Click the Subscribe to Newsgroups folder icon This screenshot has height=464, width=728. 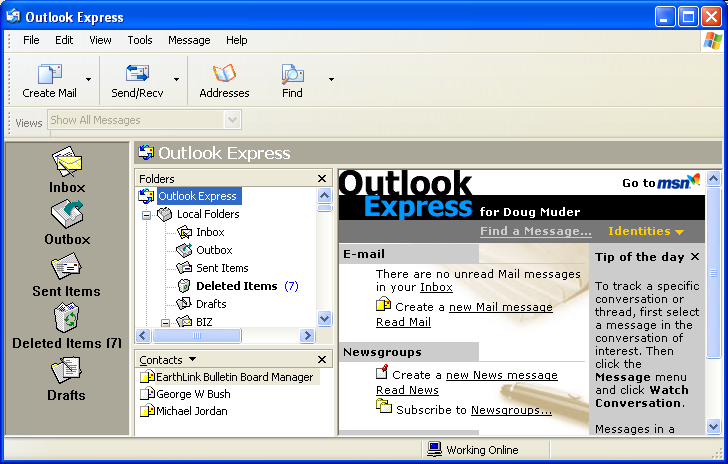384,407
